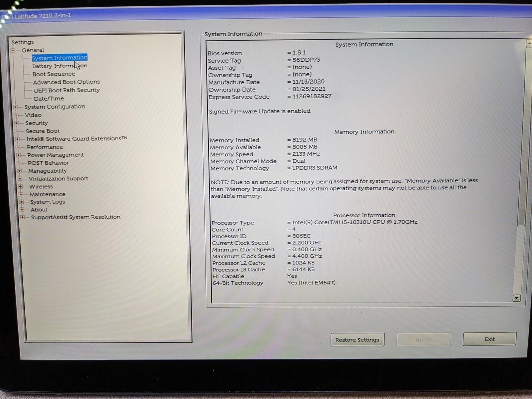Click the Processor Type i5-10310U value
The image size is (532, 399).
pos(355,222)
